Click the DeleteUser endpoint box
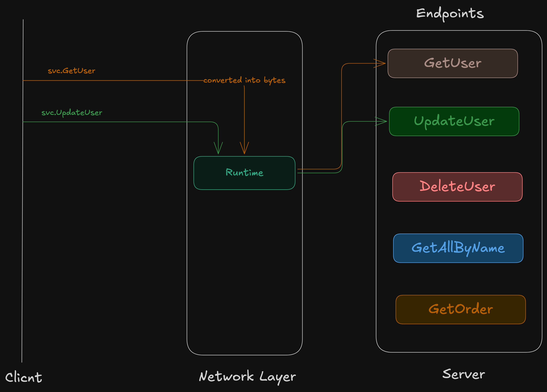The image size is (547, 392). point(457,187)
